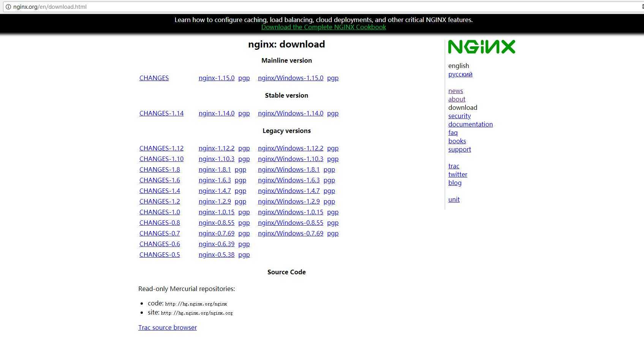Download nginx/Windows-0.8.55
Image resolution: width=644 pixels, height=340 pixels.
(291, 223)
